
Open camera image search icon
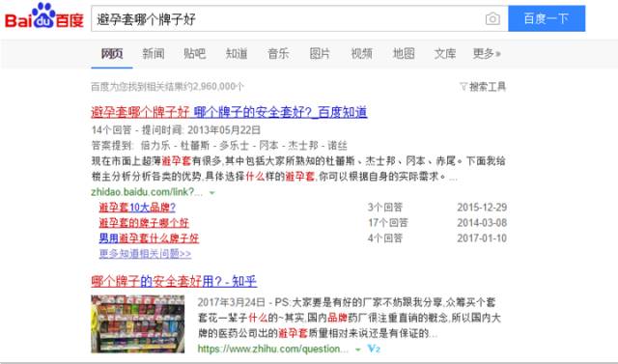[x=492, y=18]
